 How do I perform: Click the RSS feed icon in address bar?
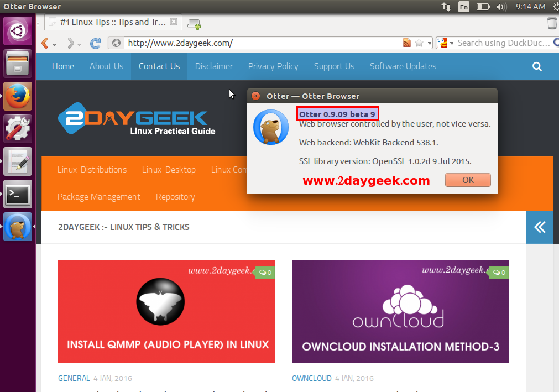click(x=406, y=43)
